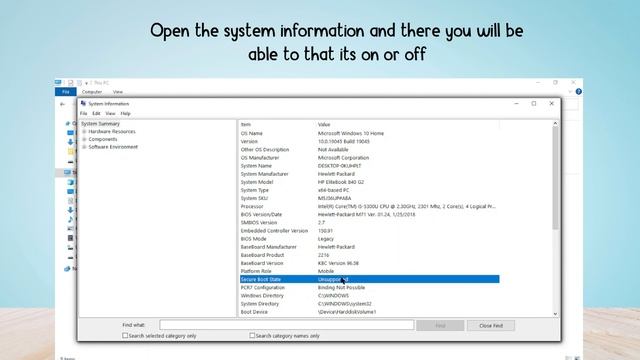Enable Search selected category only checkbox

click(x=125, y=336)
